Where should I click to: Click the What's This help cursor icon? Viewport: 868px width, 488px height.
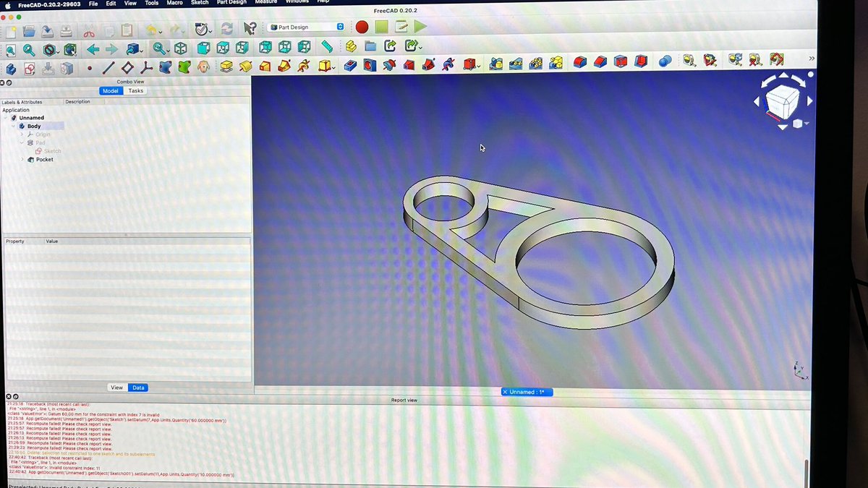[250, 28]
